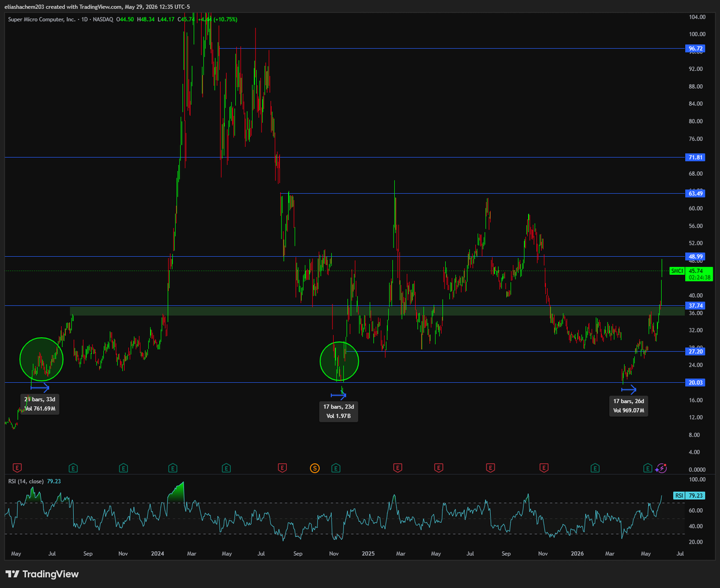Select the green support zone rectangle near 36.00

pyautogui.click(x=377, y=311)
